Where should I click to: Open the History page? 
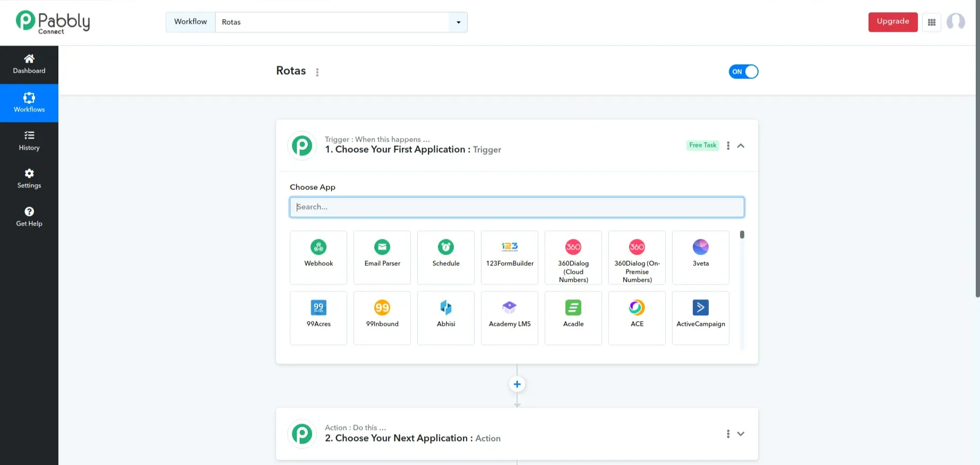(x=29, y=141)
